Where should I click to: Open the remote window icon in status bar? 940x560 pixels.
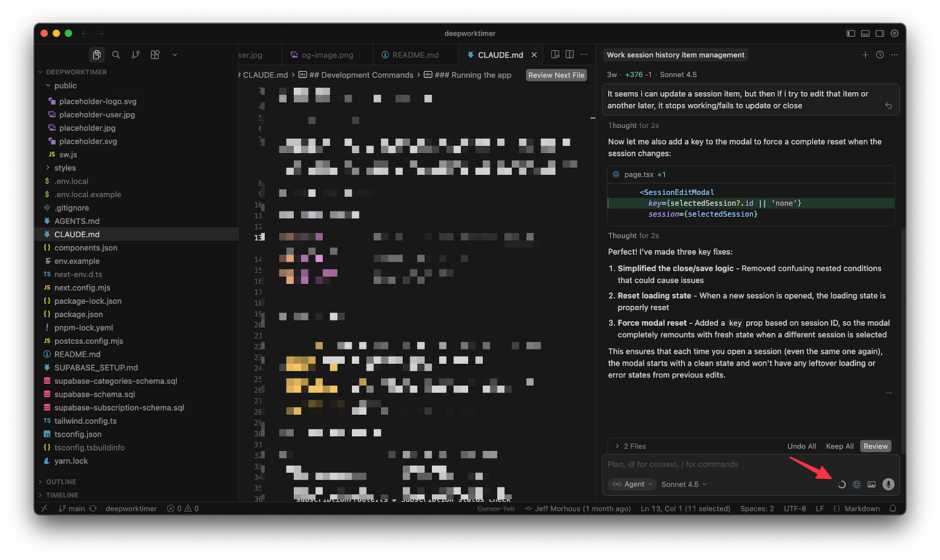(44, 508)
